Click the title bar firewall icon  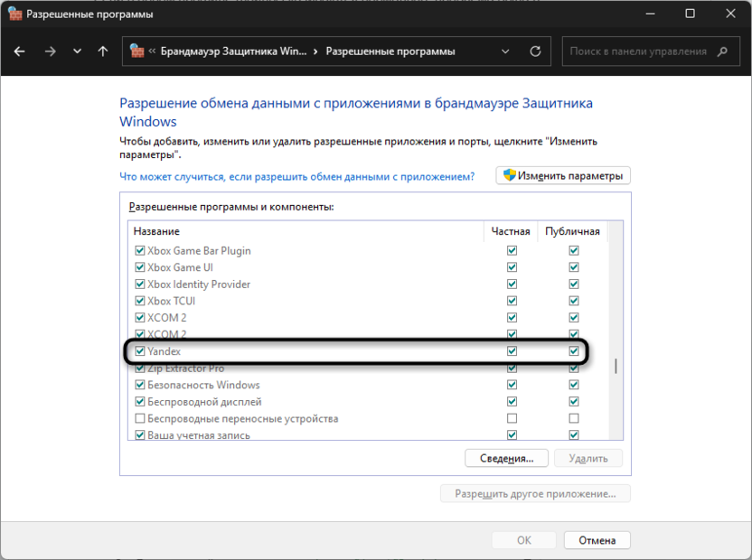[x=15, y=14]
